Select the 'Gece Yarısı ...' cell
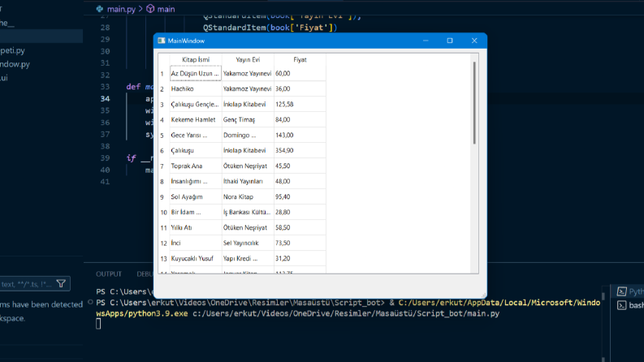The height and width of the screenshot is (362, 644). coord(196,135)
